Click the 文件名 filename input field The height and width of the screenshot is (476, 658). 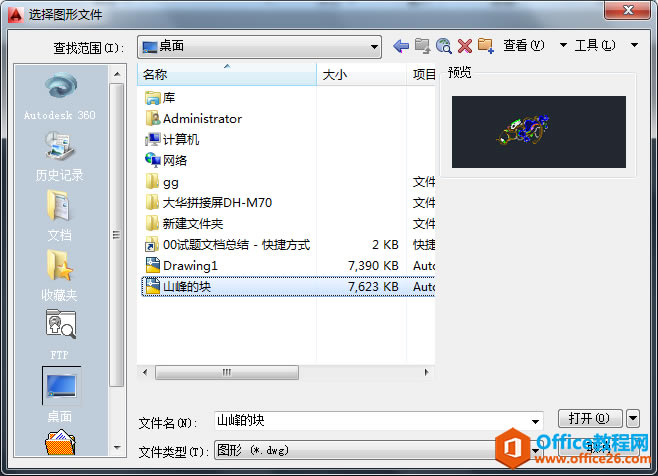(372, 421)
